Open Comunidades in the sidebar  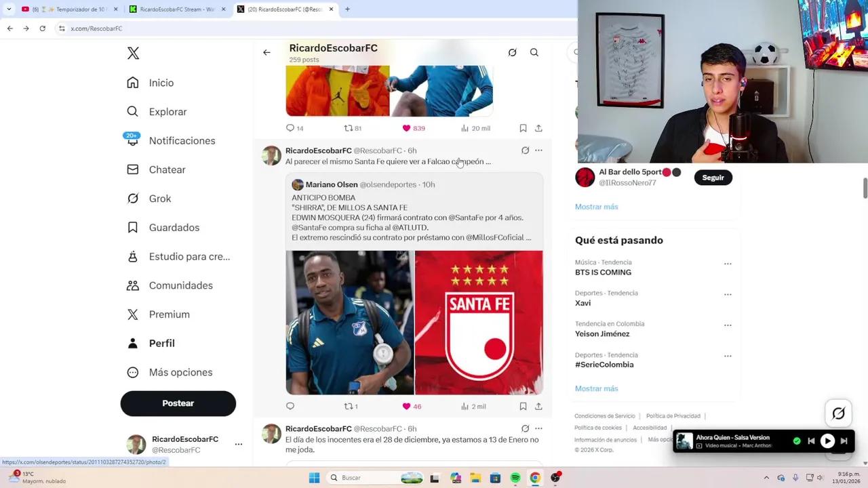click(170, 285)
